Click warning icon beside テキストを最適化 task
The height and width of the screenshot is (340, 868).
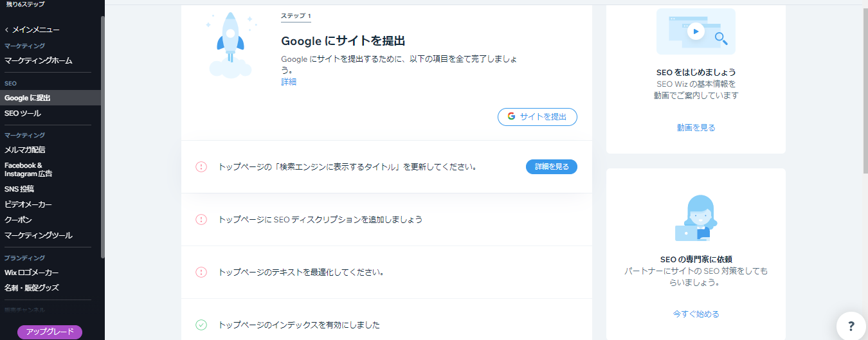click(x=201, y=273)
